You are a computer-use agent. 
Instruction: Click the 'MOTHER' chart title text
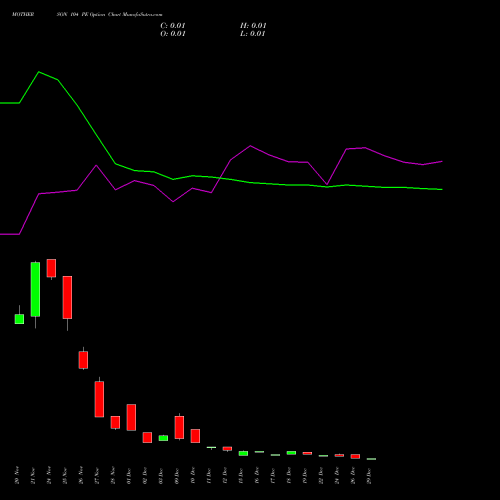(23, 14)
